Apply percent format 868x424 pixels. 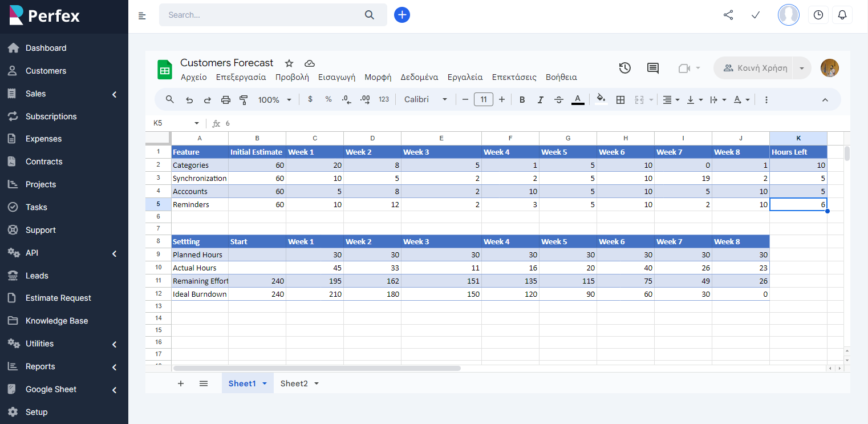point(328,99)
